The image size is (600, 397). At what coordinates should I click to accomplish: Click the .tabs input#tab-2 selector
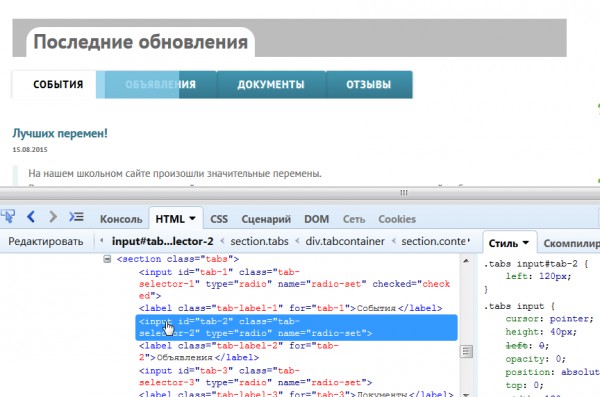click(x=530, y=264)
